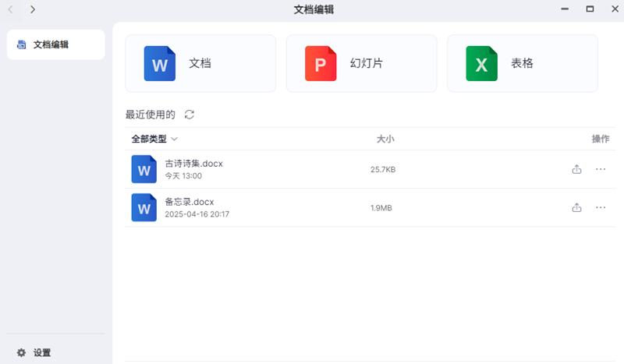The height and width of the screenshot is (364, 624).
Task: Select 文档编辑 in the sidebar
Action: [x=56, y=44]
